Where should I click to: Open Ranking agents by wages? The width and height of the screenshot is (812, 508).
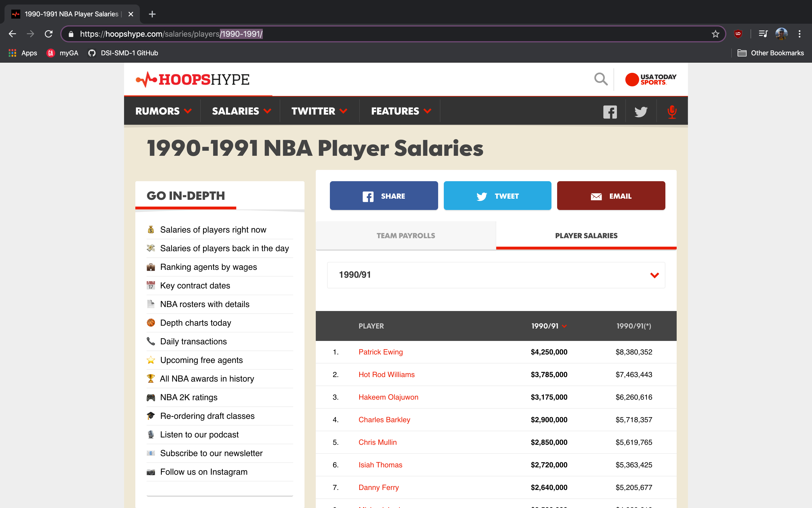208,267
